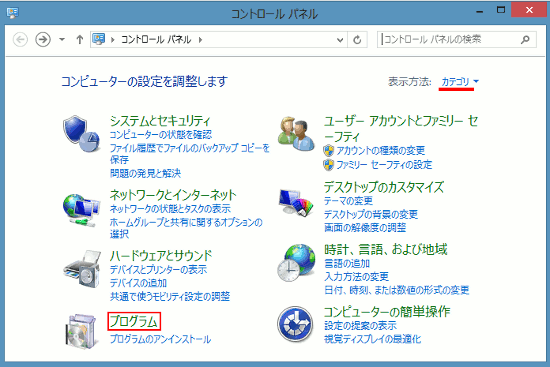
Task: Open the System and Security shield icon
Action: 81,134
